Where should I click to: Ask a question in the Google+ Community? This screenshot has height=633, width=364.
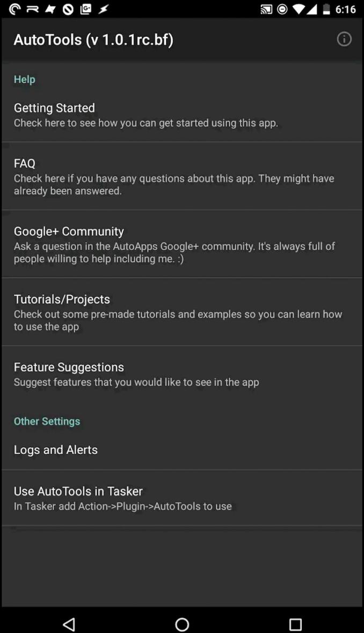(182, 244)
